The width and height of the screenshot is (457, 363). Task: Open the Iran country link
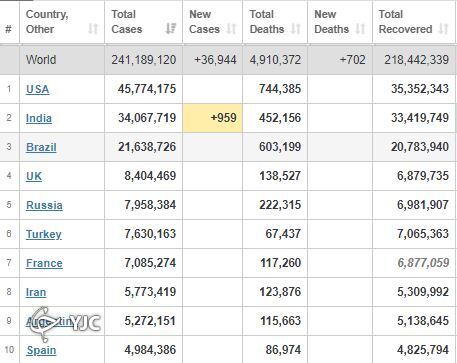36,292
